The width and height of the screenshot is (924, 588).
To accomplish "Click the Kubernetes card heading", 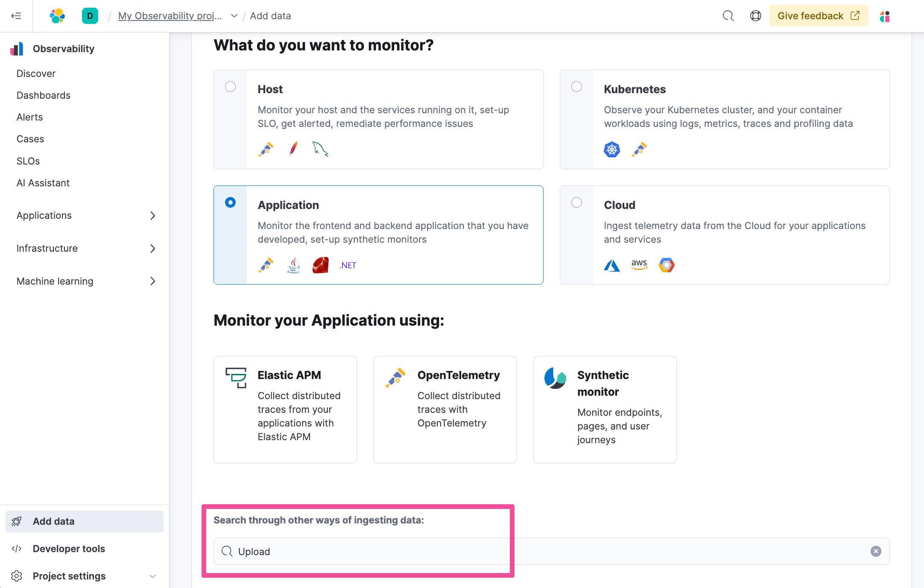I will (x=635, y=89).
